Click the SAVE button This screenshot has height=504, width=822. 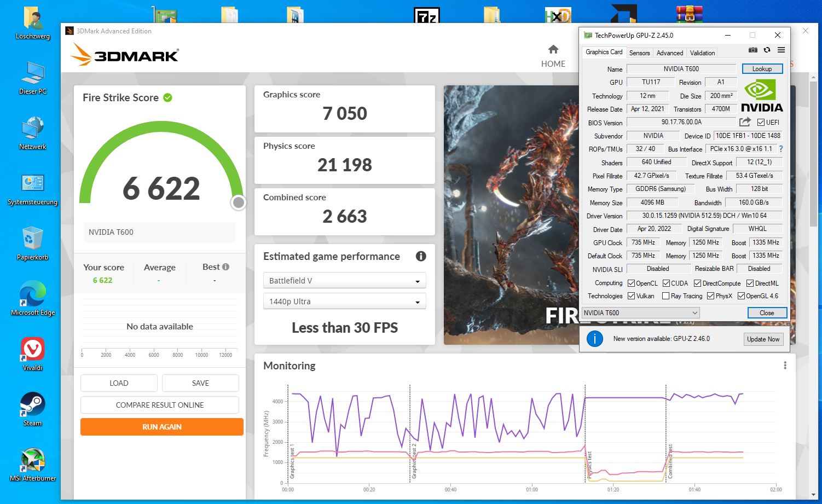200,383
